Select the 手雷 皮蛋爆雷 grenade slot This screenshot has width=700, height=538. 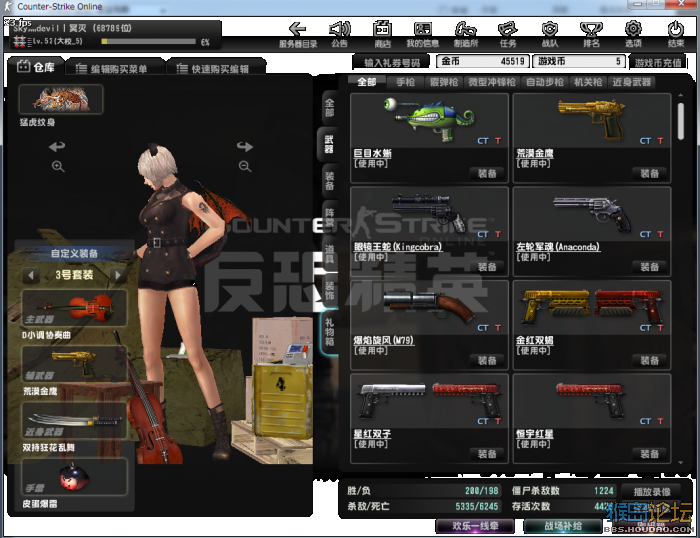click(x=75, y=477)
